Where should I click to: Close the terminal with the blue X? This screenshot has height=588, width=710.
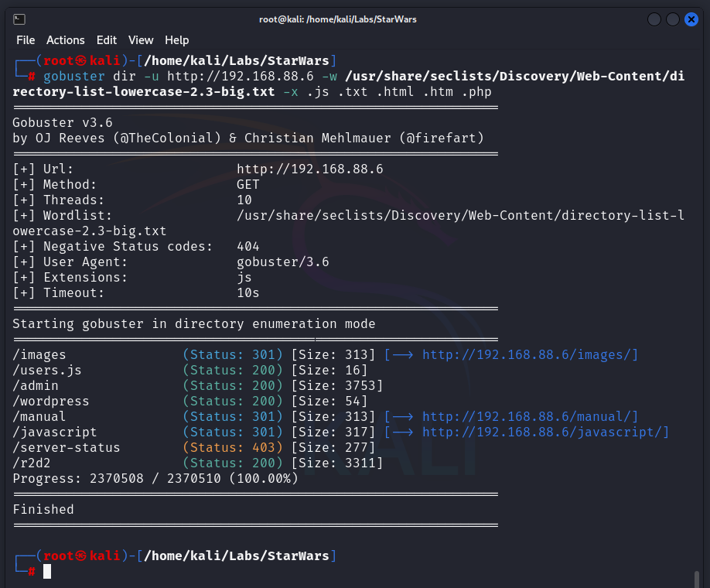[x=691, y=19]
